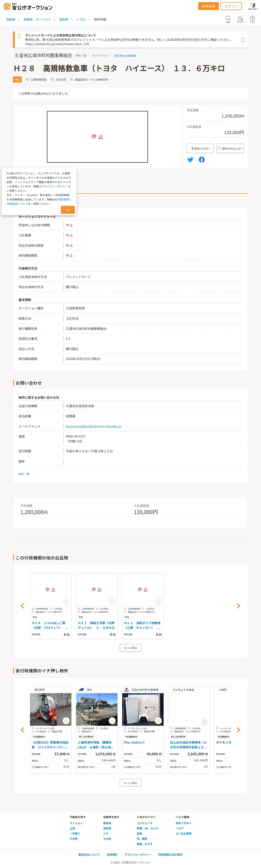
Task: Open footer link 一戸建て
Action: [x=75, y=834]
